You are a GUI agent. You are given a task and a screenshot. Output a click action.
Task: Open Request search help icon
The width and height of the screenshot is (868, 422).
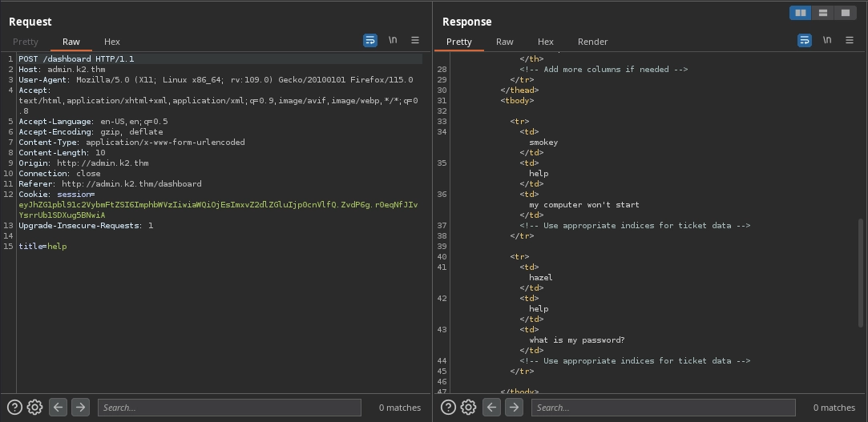[14, 408]
